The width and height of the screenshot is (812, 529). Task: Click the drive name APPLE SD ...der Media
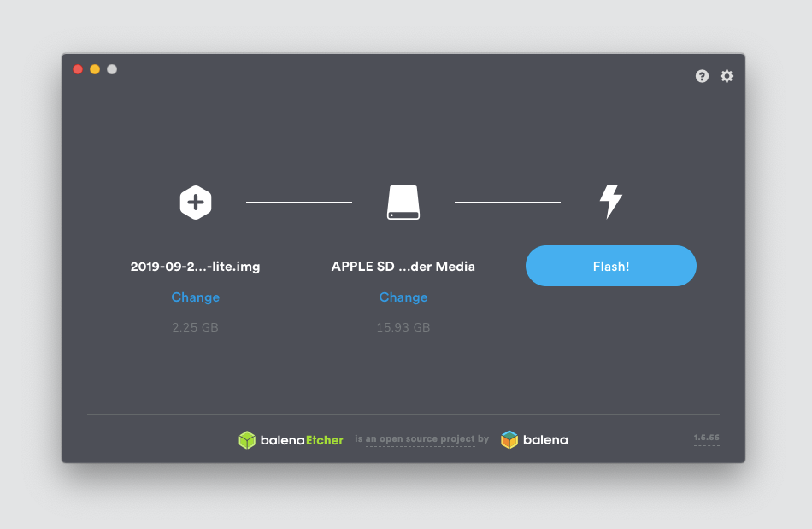coord(403,267)
